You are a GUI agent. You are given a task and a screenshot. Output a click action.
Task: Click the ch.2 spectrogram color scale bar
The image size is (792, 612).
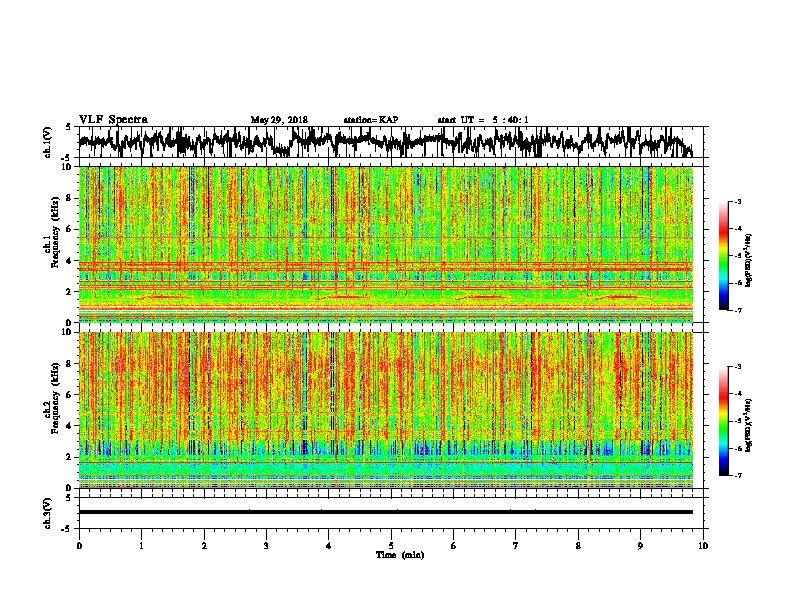coord(723,421)
